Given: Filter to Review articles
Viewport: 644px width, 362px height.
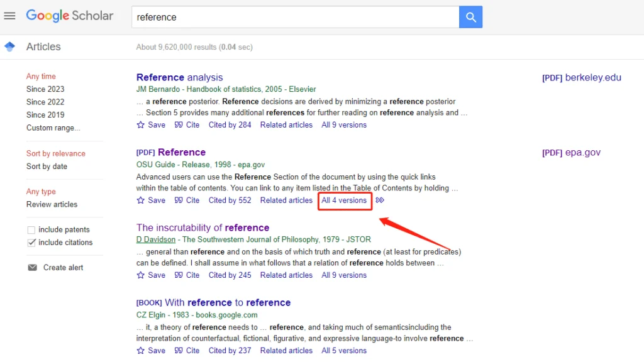Looking at the screenshot, I should [x=52, y=204].
